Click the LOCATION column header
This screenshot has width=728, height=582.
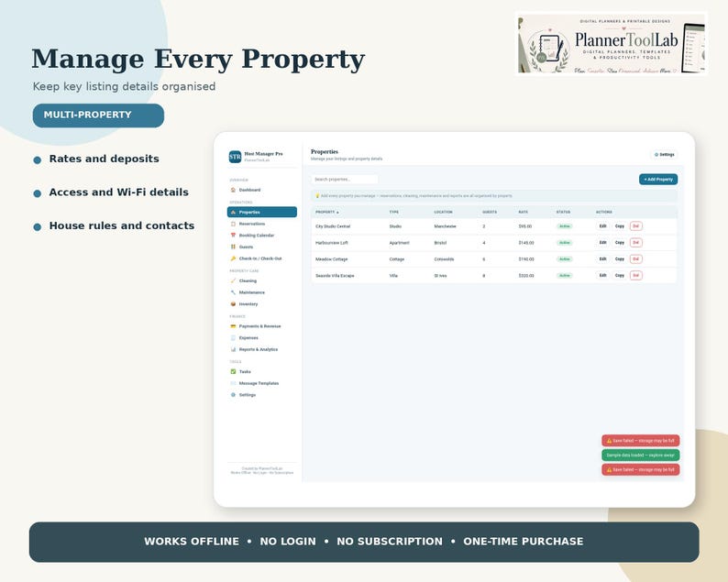click(x=443, y=212)
